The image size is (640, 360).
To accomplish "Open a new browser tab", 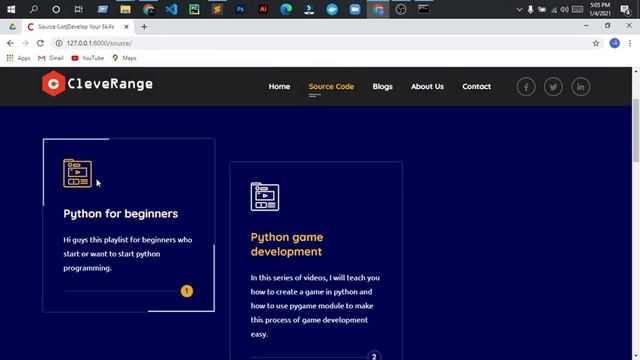I will [144, 27].
